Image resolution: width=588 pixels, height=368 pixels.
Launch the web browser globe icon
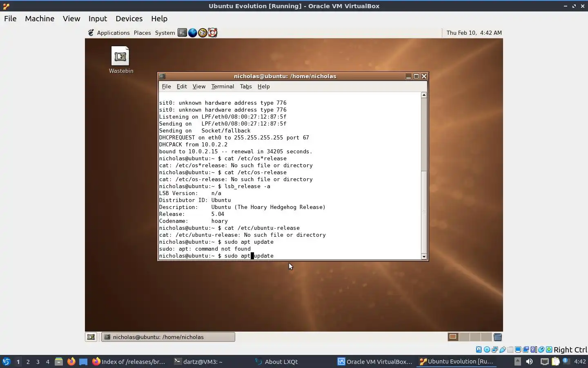pyautogui.click(x=192, y=33)
